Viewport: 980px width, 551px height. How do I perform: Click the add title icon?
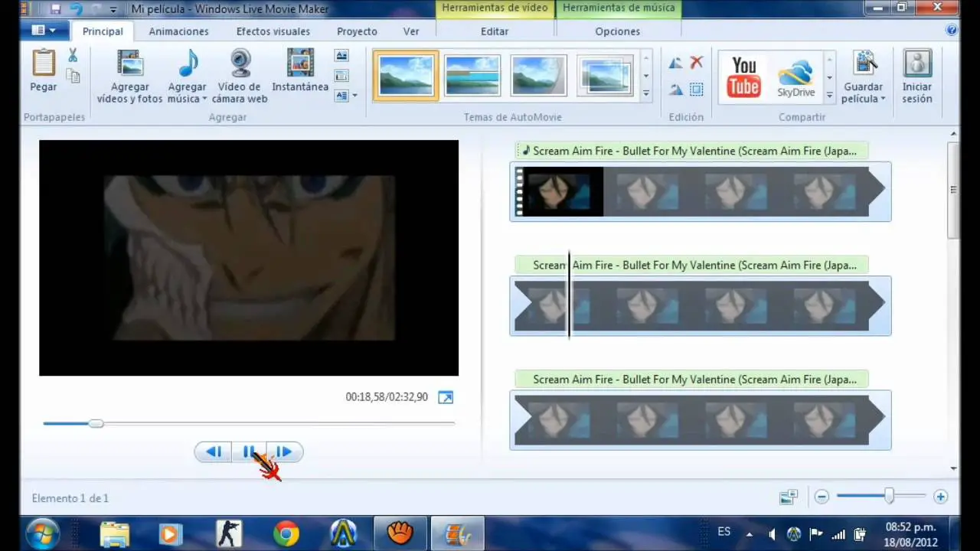[x=341, y=56]
